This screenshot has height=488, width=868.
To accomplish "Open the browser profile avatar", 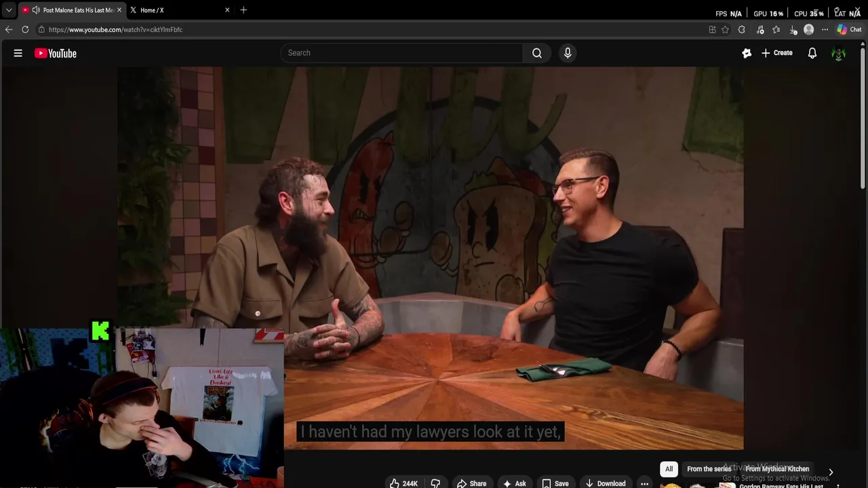I will pos(809,30).
